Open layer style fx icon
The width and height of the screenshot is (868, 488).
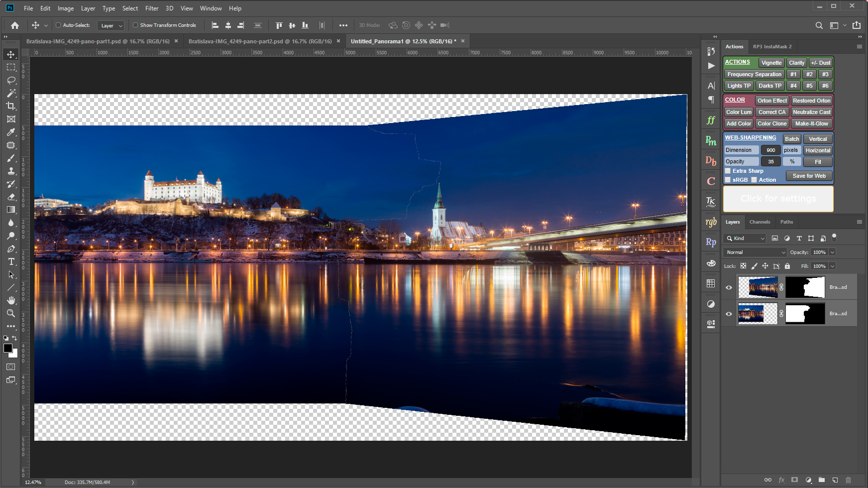tap(781, 480)
